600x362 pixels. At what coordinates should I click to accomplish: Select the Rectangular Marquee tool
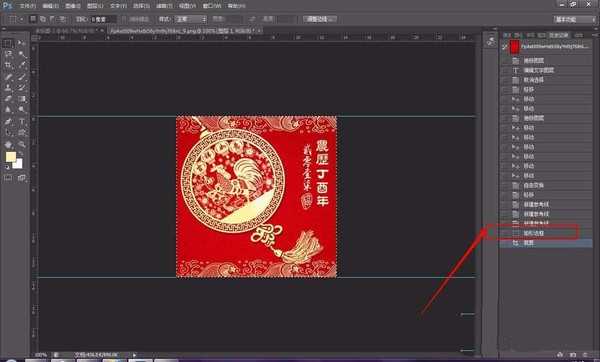tap(8, 43)
